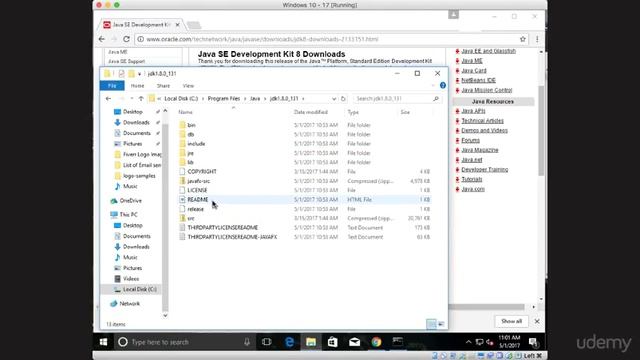
Task: Expand chevron after jdk1.8.0_131 in path
Action: [x=303, y=99]
